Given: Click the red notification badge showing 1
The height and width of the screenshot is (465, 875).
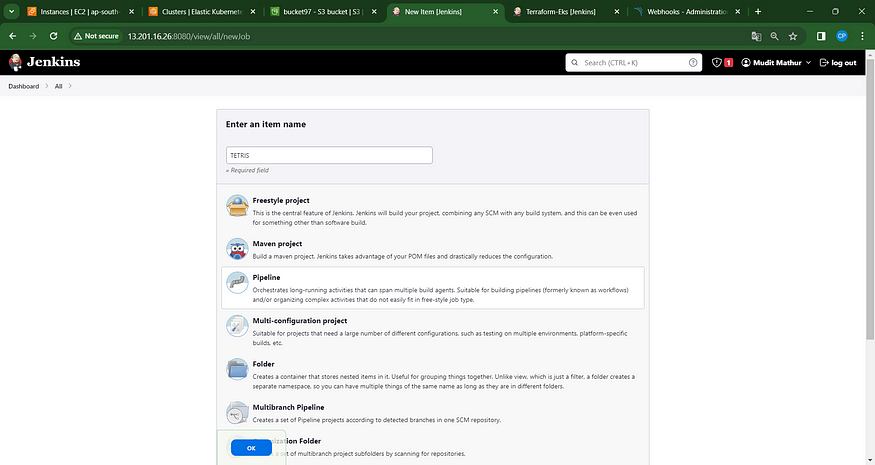Looking at the screenshot, I should pos(728,63).
